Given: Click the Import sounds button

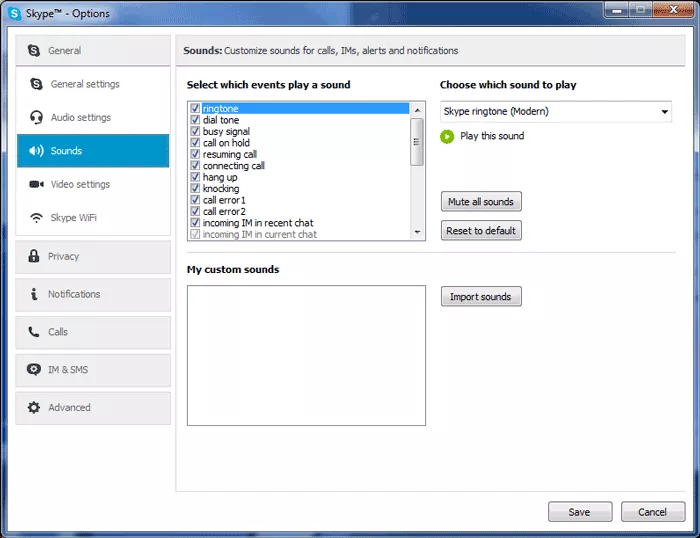Looking at the screenshot, I should tap(481, 296).
